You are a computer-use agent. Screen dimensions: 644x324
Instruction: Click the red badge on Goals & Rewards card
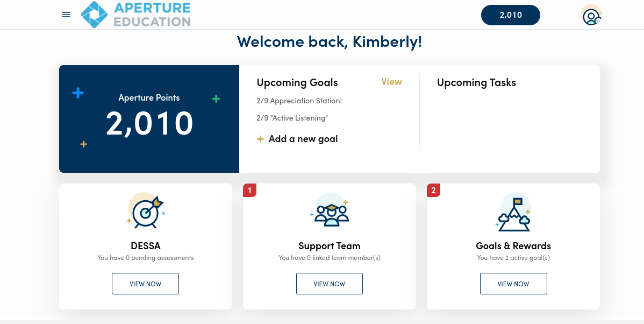pyautogui.click(x=433, y=191)
